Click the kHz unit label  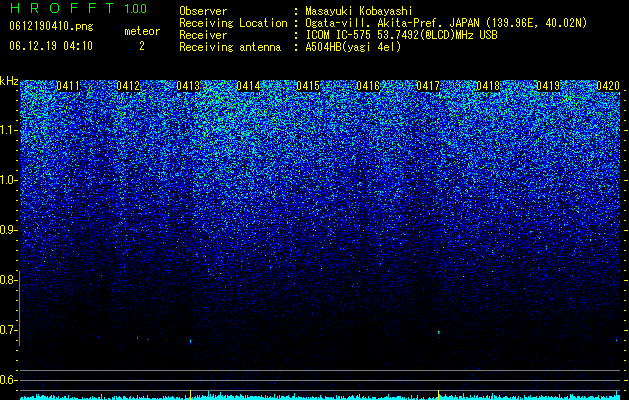(x=9, y=81)
